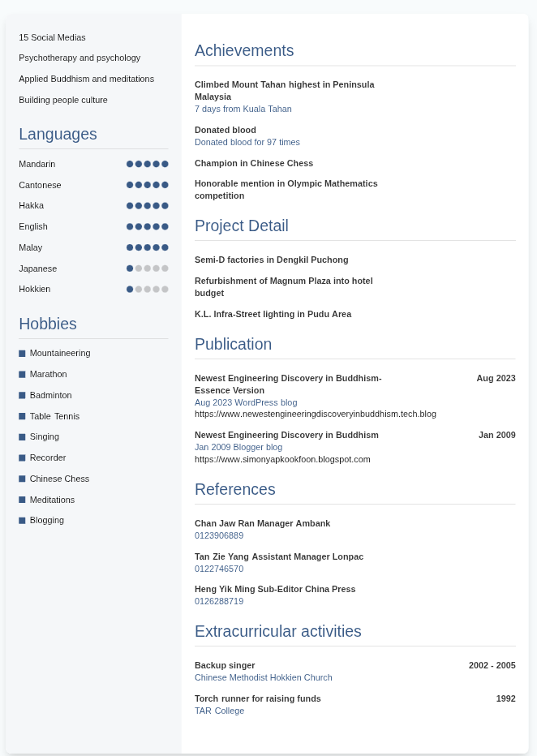
Task: Click the bullet icon beside Table Tennis
Action: [x=22, y=417]
